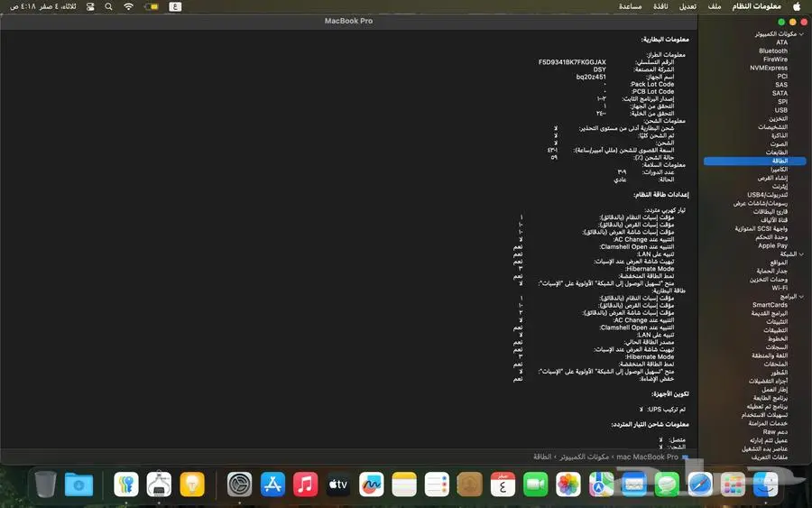Open Spotlight search from the menu bar
This screenshot has height=508, width=812.
[108, 6]
